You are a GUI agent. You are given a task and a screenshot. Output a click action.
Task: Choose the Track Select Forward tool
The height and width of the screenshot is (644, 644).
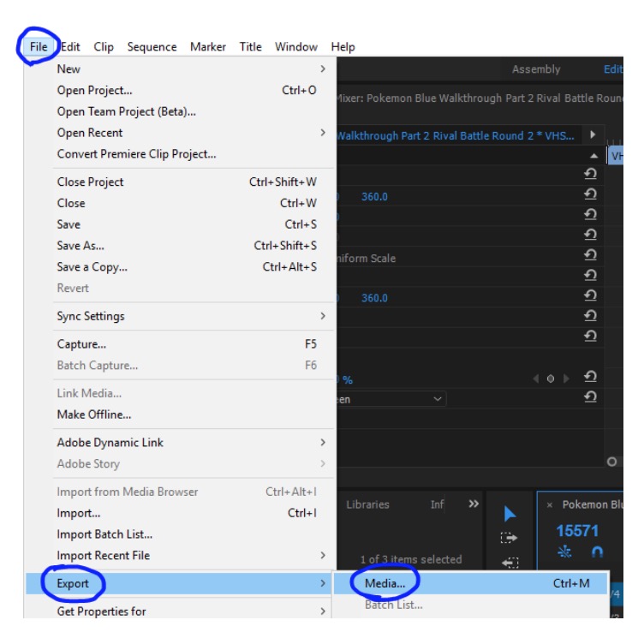[510, 538]
